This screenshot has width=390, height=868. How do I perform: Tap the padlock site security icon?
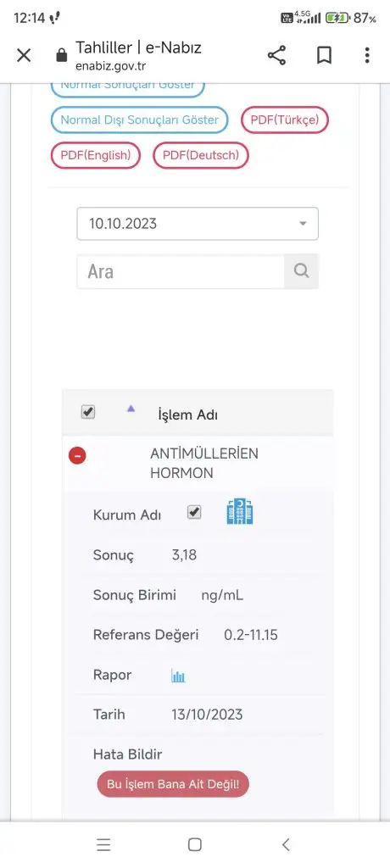click(62, 55)
